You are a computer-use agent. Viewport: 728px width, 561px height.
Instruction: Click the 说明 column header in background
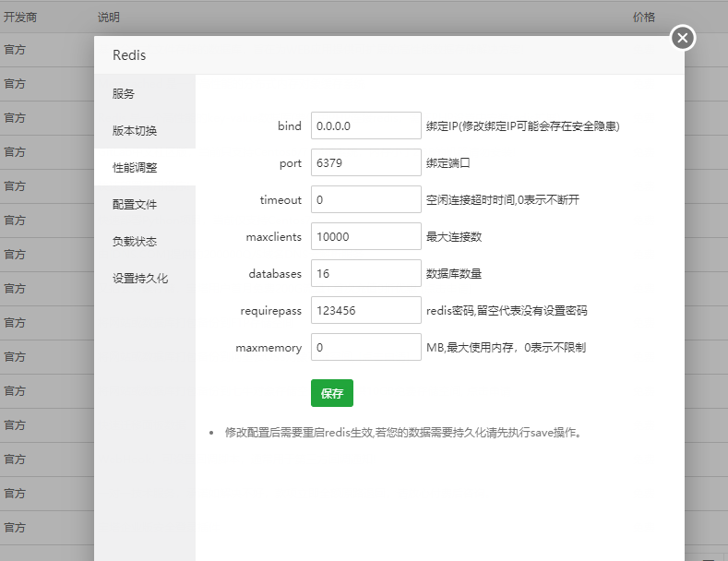[109, 18]
